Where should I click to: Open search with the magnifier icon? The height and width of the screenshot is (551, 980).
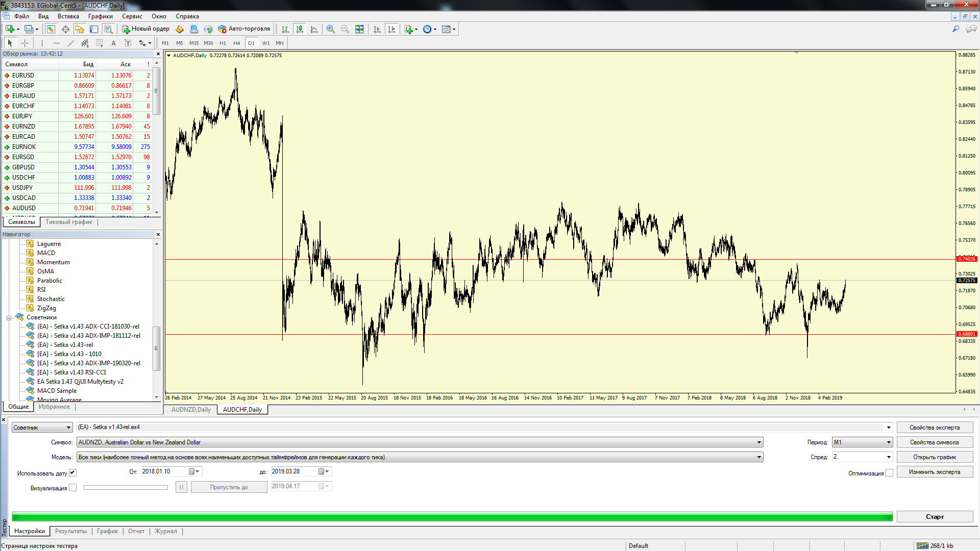point(955,29)
